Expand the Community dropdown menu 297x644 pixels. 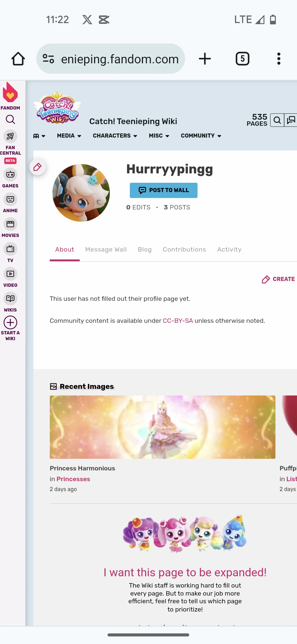[201, 136]
